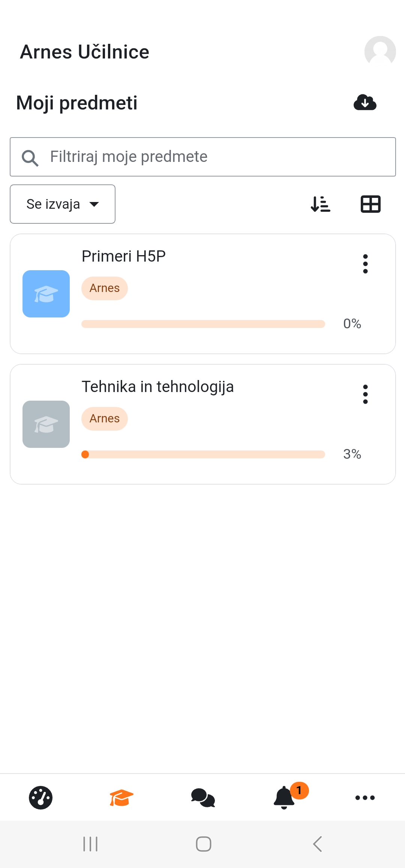Viewport: 405px width, 868px height.
Task: Open options menu for Tehnika in tehnologija
Action: click(365, 394)
